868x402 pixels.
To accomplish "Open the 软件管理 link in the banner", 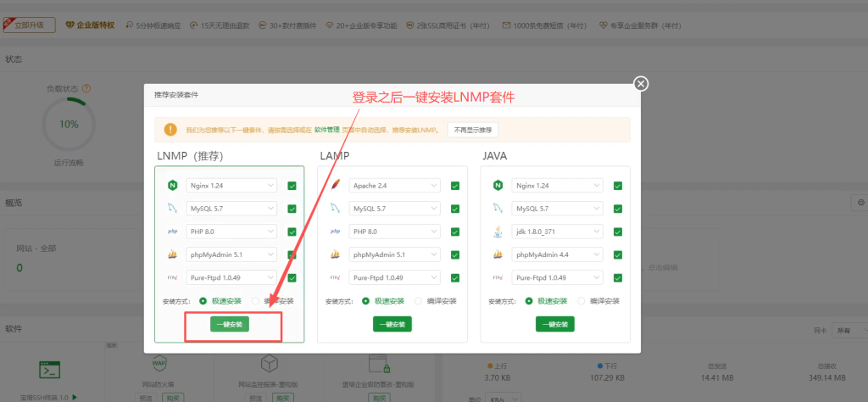I will click(x=327, y=130).
